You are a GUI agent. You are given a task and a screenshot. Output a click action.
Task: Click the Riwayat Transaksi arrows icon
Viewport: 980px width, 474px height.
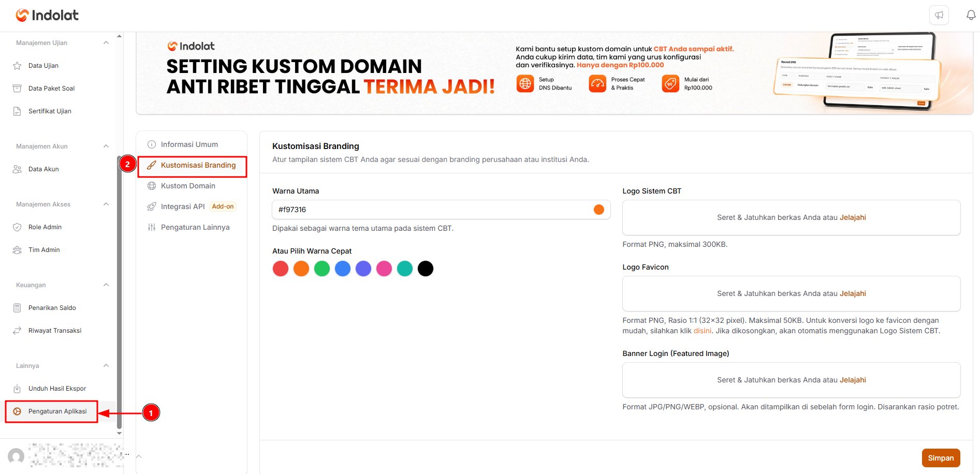click(x=17, y=331)
